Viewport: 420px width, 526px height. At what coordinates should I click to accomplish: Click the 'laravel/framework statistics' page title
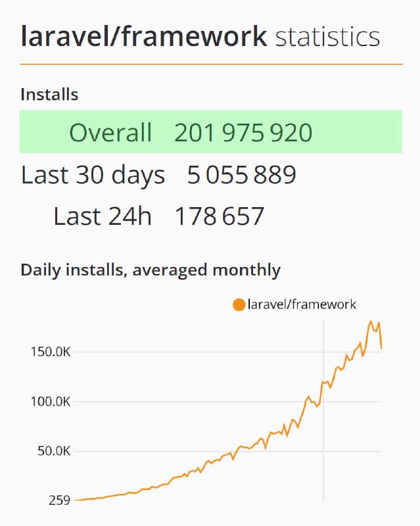pos(200,36)
